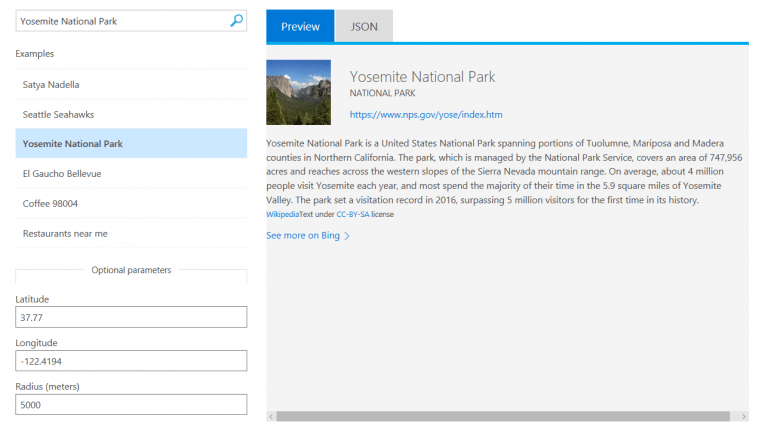Screen dimensions: 768x428
Task: Click the chevron beside See more on Bing
Action: click(347, 236)
